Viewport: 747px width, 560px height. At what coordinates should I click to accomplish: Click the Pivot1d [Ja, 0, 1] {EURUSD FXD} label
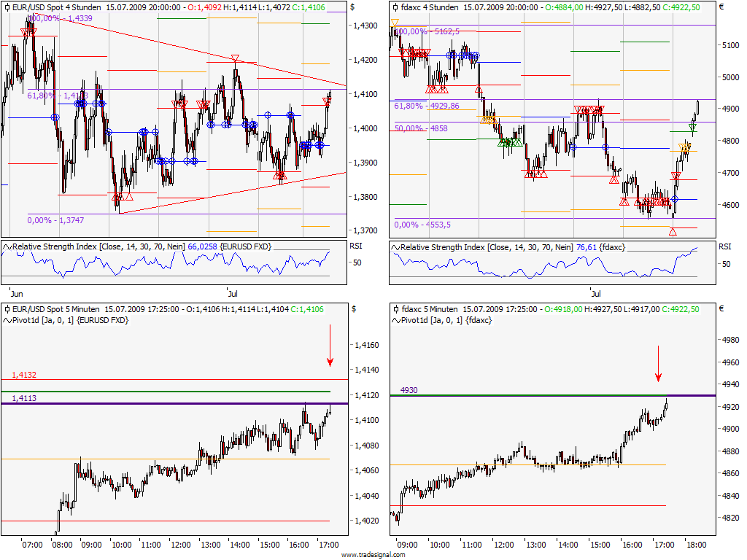point(71,321)
